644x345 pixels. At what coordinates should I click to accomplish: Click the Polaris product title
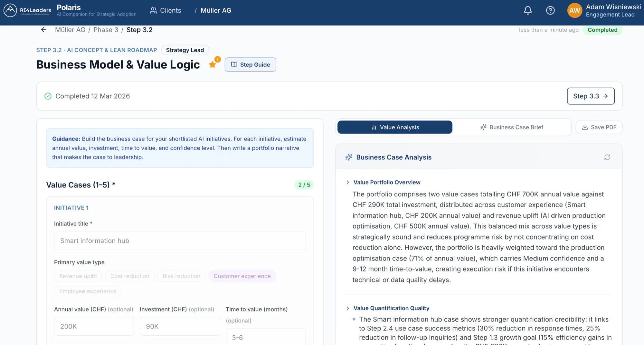click(69, 7)
